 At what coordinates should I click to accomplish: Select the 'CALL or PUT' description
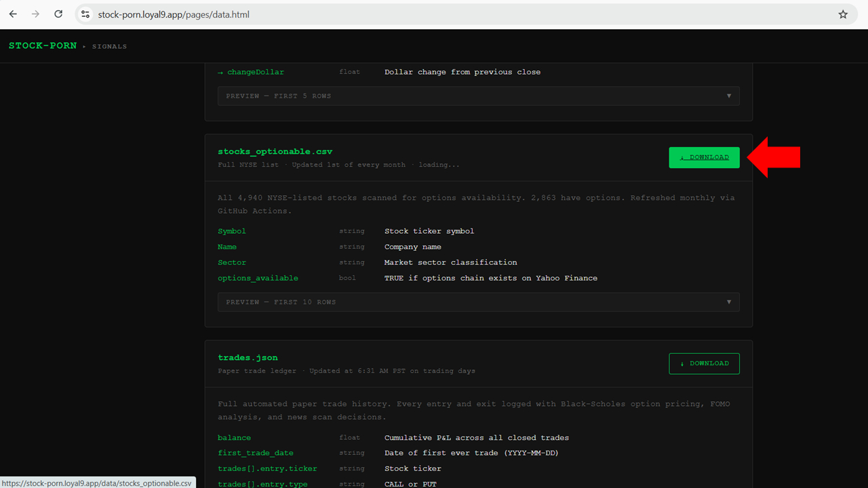[410, 484]
